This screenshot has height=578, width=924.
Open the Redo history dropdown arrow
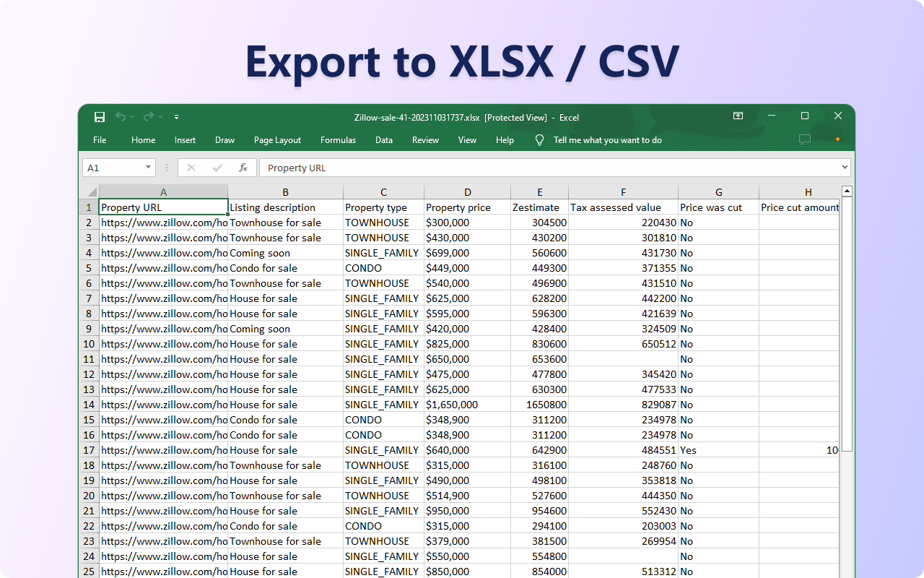[x=160, y=117]
